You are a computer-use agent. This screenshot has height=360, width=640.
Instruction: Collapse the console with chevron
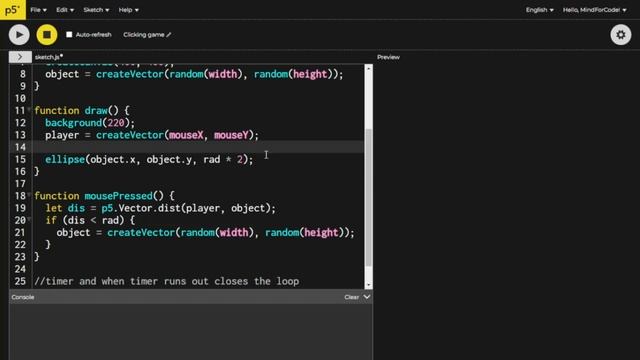tap(367, 297)
